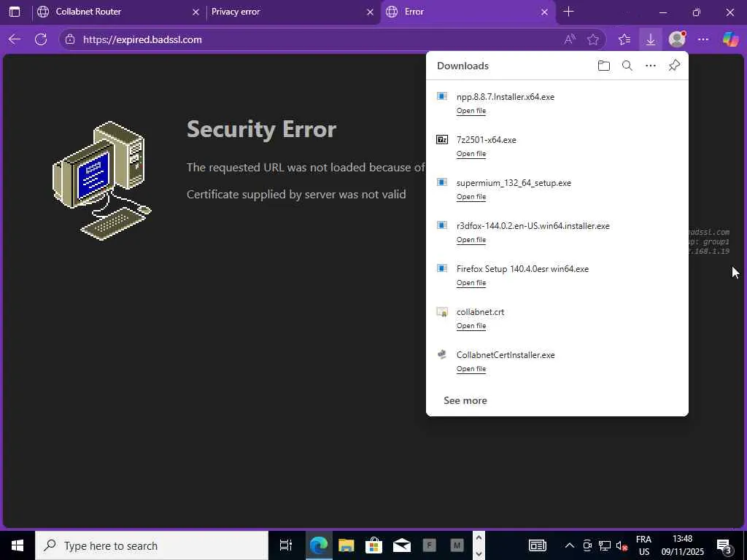
Task: Select the Error tab
Action: [x=468, y=12]
